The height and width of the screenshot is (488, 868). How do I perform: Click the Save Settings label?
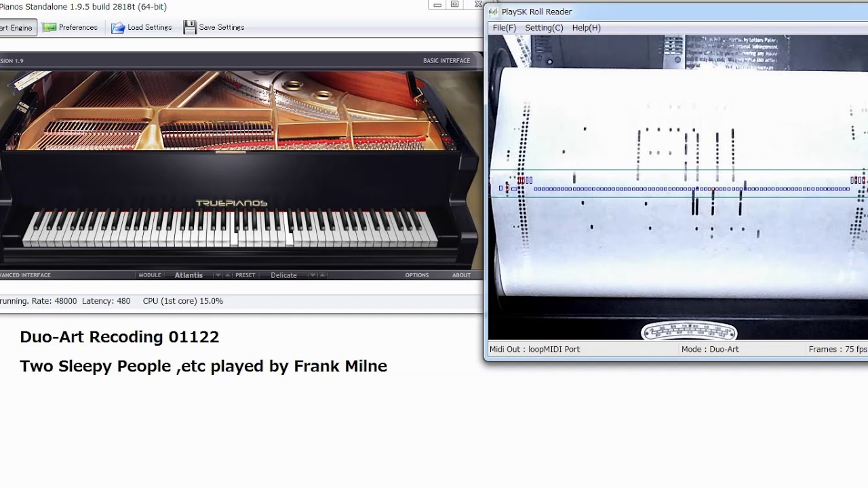pos(221,27)
